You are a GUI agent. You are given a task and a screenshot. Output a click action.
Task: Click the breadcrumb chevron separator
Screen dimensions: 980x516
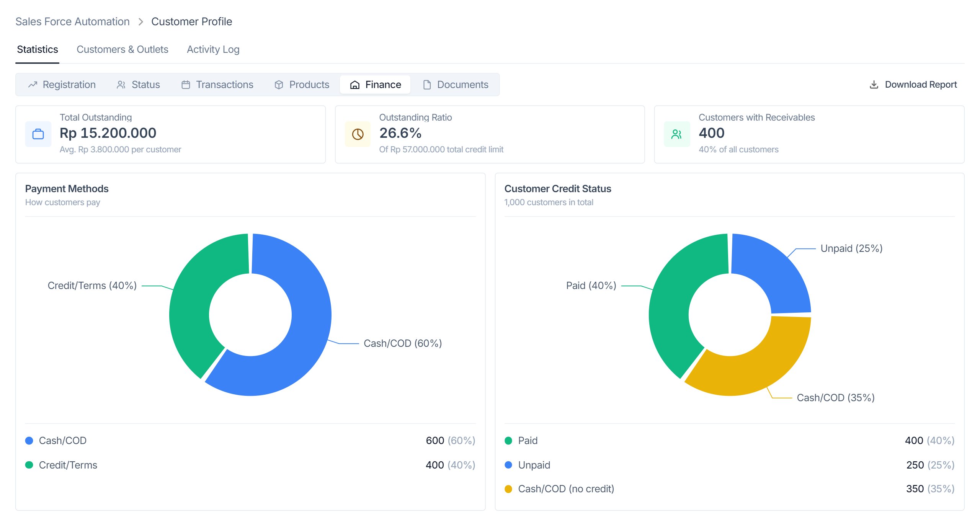pyautogui.click(x=140, y=22)
